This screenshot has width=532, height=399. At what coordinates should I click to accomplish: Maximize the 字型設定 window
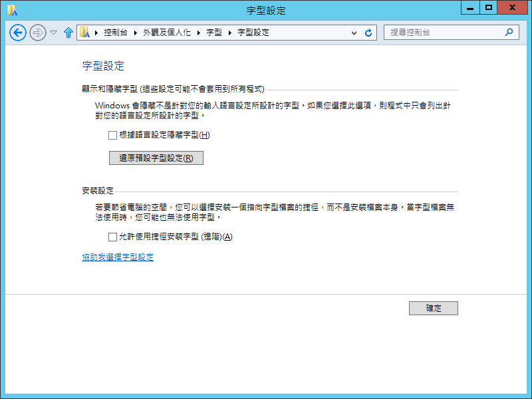click(x=489, y=7)
